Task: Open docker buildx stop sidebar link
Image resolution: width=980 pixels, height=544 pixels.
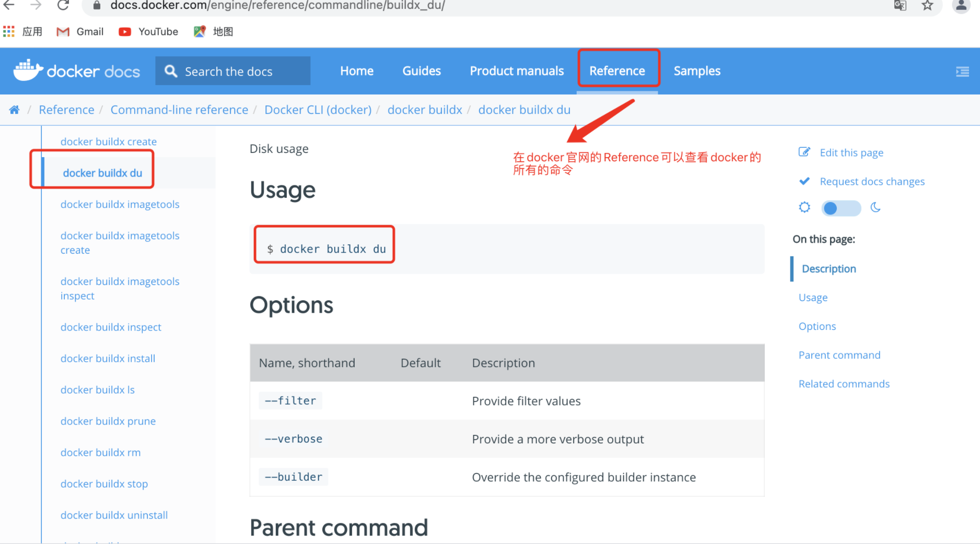Action: coord(104,483)
